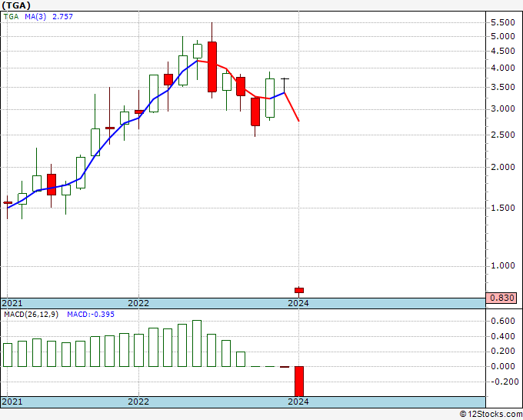Click the 2022 label on price time axis
The image size is (523, 420).
[x=138, y=303]
